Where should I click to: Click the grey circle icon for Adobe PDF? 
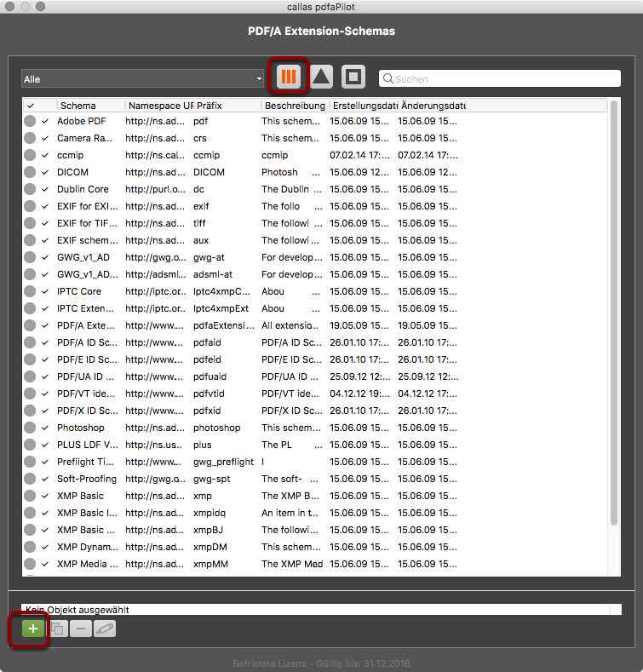click(x=30, y=121)
